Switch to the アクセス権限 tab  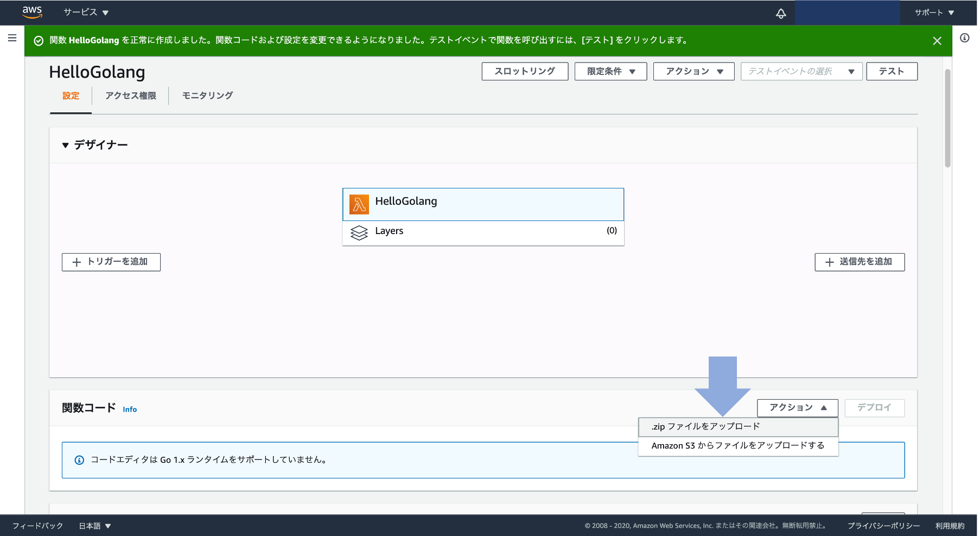pos(131,96)
